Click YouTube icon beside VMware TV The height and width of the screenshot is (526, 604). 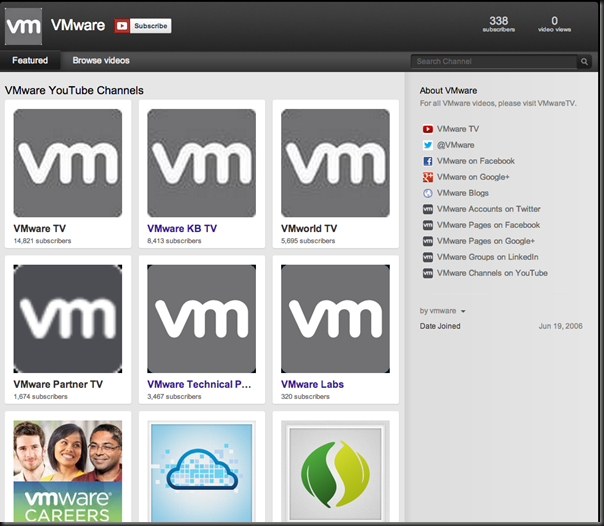pos(428,129)
